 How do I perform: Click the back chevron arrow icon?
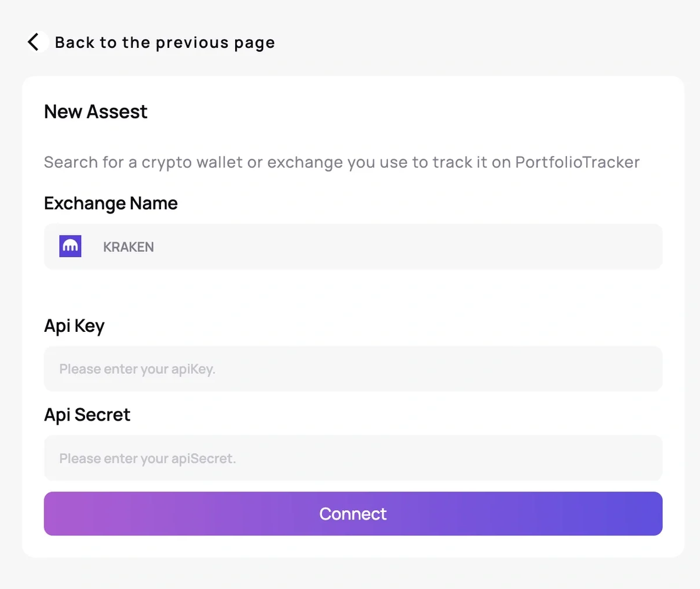tap(34, 42)
